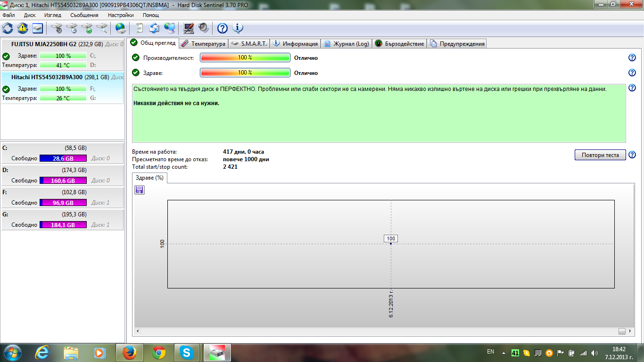The height and width of the screenshot is (362, 644).
Task: Switch to the Температура tab
Action: click(x=203, y=43)
